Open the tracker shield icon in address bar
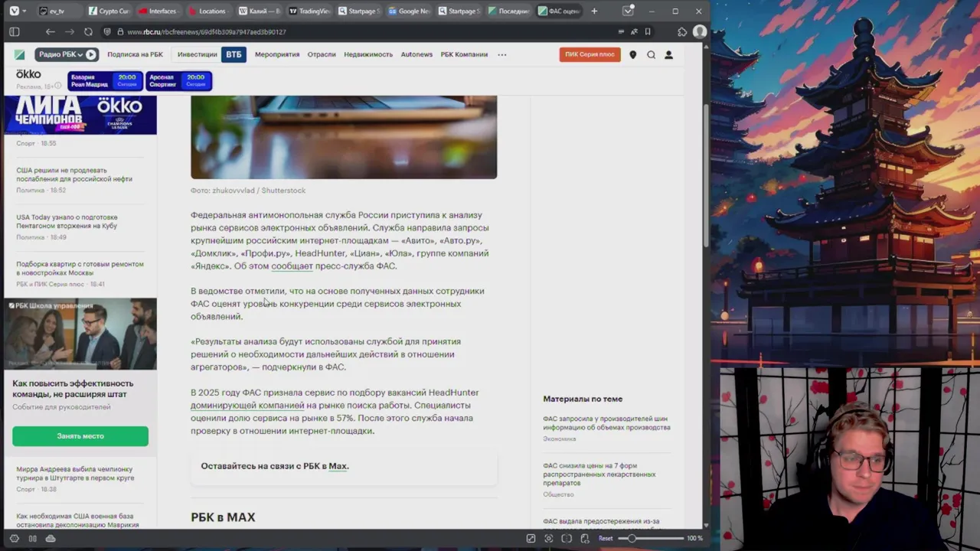The height and width of the screenshot is (551, 980). 107,31
